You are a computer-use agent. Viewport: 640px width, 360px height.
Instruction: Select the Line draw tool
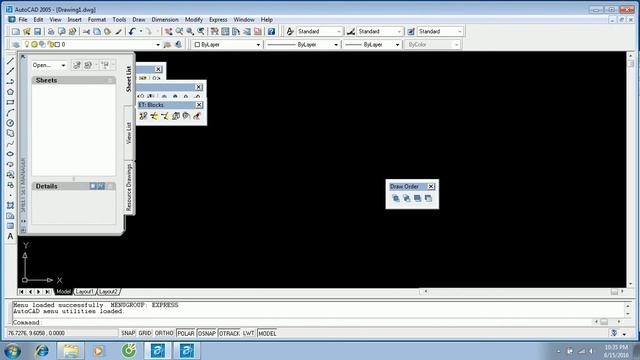[x=10, y=61]
